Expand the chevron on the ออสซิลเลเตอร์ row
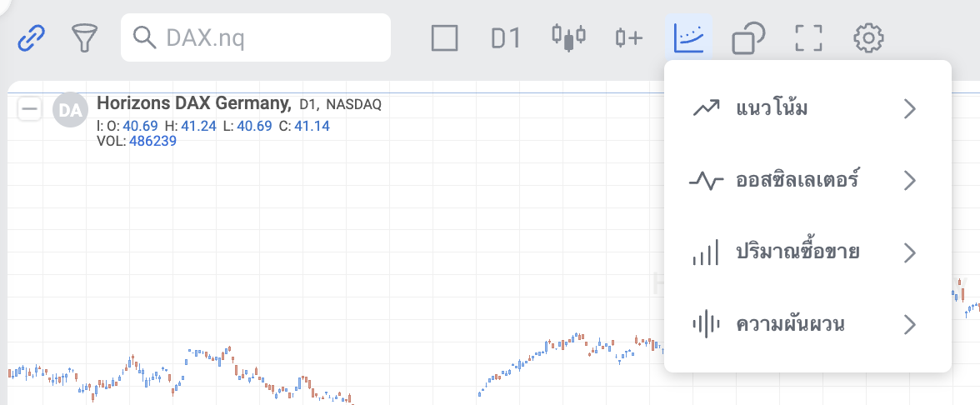980x405 pixels. (x=910, y=181)
